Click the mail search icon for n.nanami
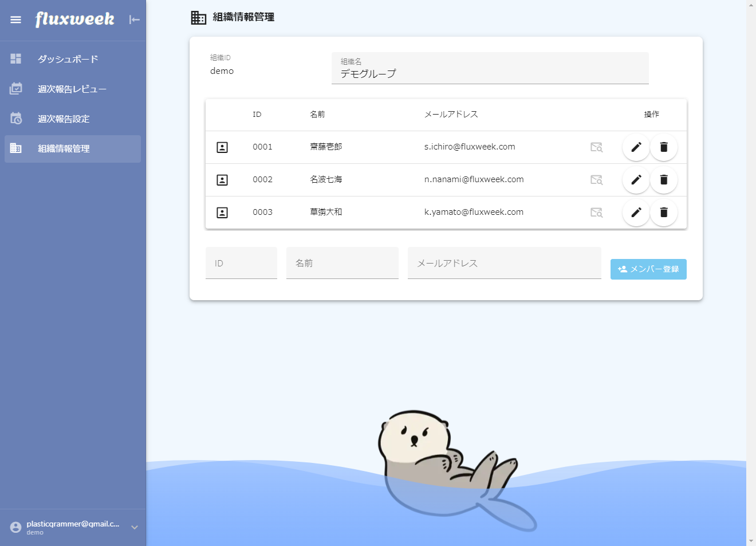Viewport: 756px width, 546px height. tap(596, 180)
